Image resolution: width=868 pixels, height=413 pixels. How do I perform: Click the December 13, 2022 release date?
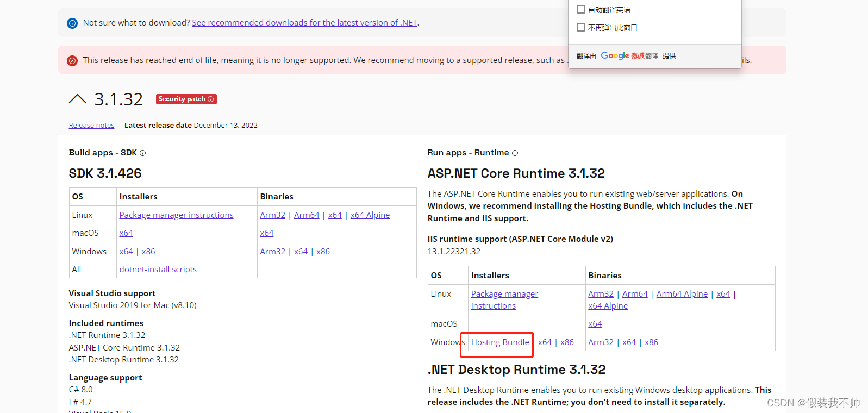pyautogui.click(x=226, y=125)
